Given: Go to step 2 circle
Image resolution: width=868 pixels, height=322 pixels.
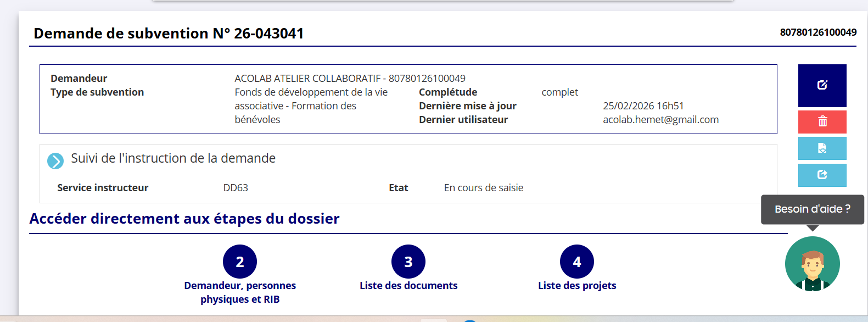Looking at the screenshot, I should [240, 262].
